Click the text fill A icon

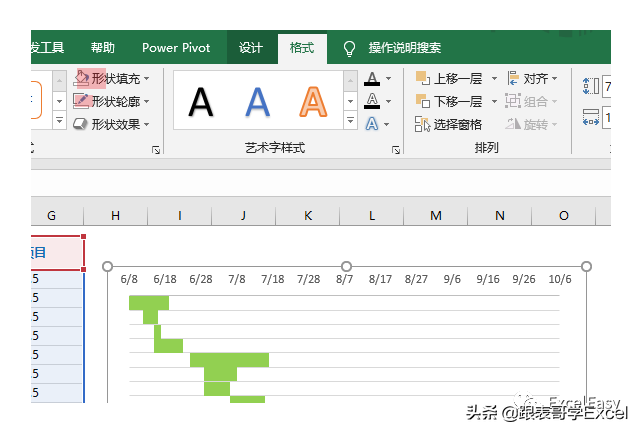[x=372, y=78]
